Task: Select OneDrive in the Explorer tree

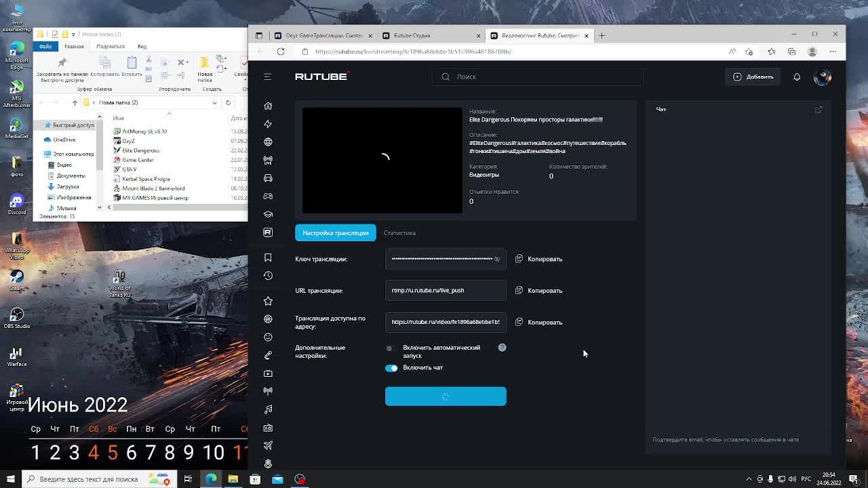Action: tap(64, 140)
